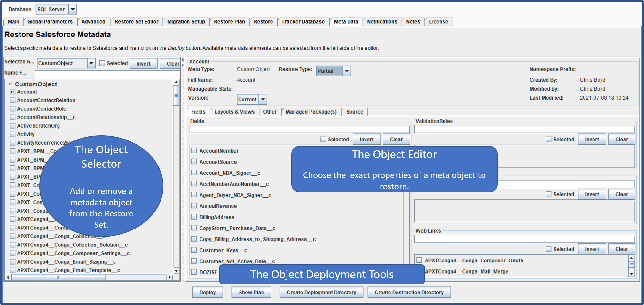The height and width of the screenshot is (305, 644).
Task: Check the AnnualRevenue field
Action: 194,206
